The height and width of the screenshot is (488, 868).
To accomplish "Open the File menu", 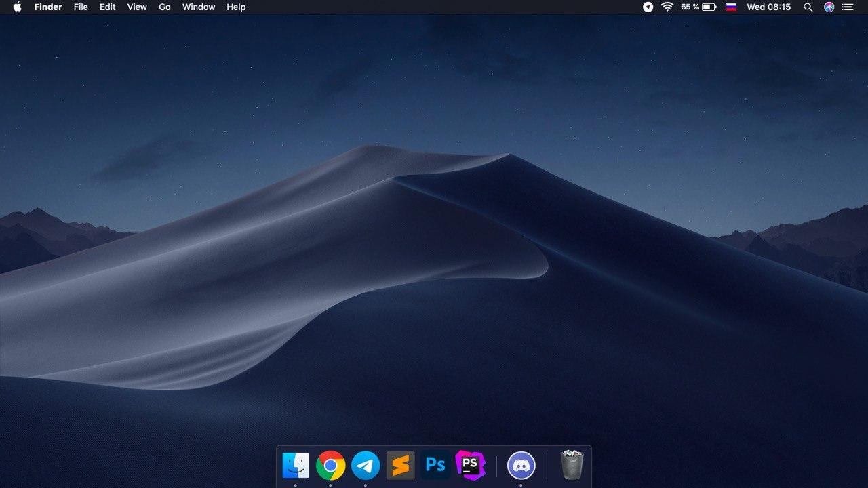I will 81,7.
